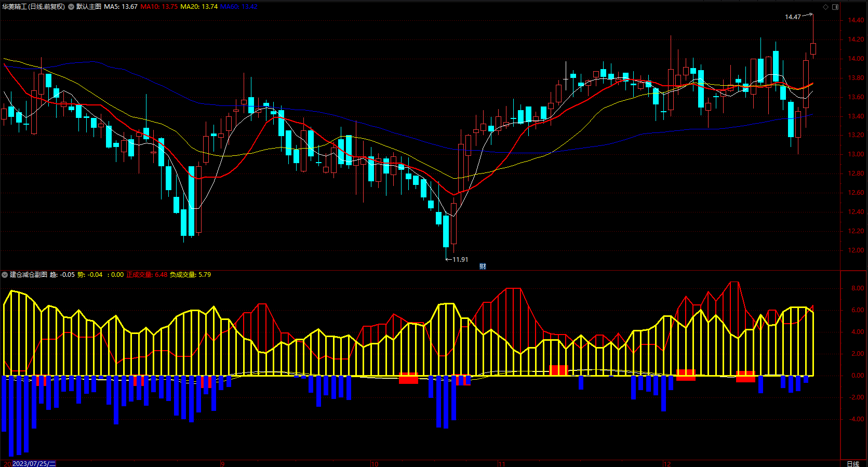This screenshot has height=467, width=868.
Task: Click the month 10 marker on time axis
Action: [375, 464]
